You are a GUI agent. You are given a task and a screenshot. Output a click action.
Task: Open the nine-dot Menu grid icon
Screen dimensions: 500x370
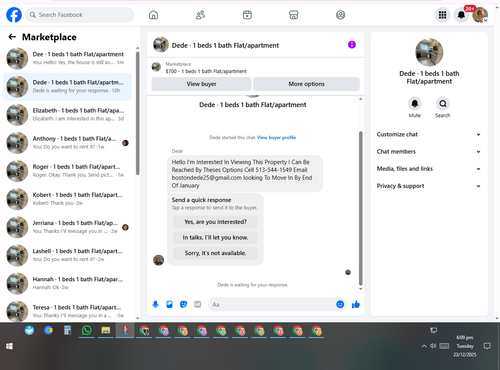point(442,15)
